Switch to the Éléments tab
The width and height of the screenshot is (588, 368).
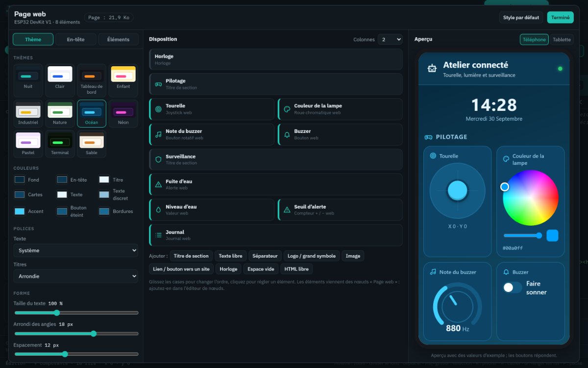(118, 39)
